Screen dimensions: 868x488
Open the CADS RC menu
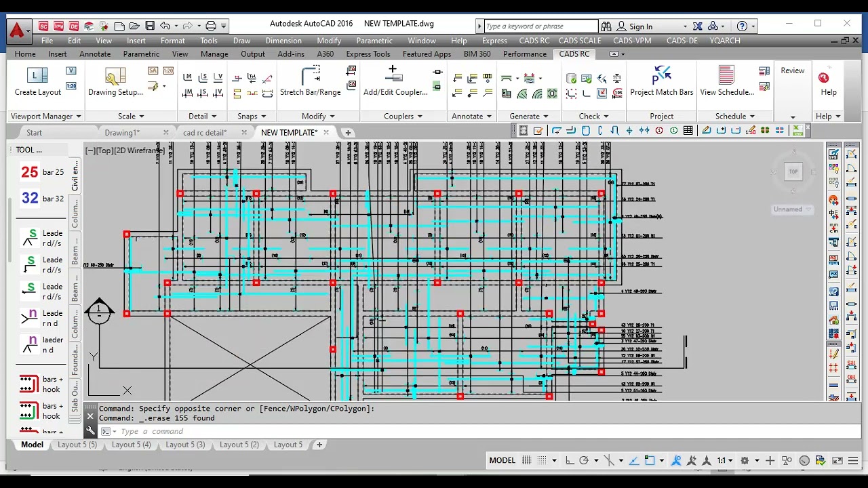click(534, 41)
